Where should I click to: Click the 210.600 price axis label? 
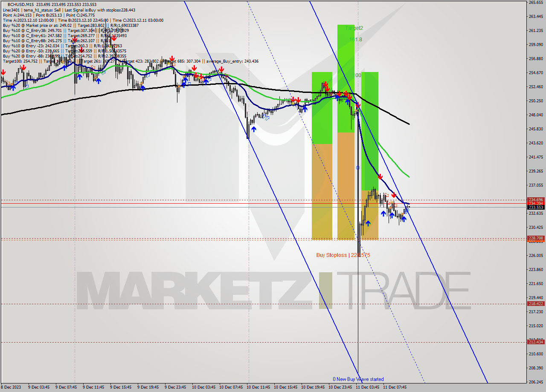click(x=536, y=354)
